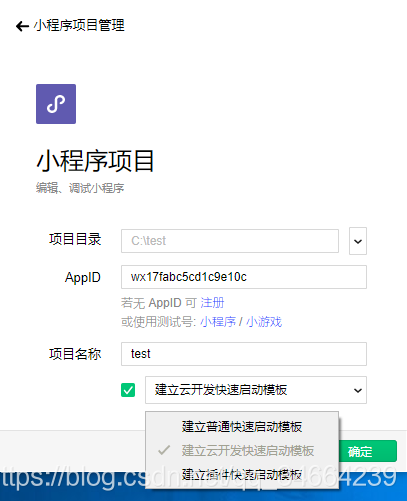Click the AppID input field

pyautogui.click(x=244, y=277)
